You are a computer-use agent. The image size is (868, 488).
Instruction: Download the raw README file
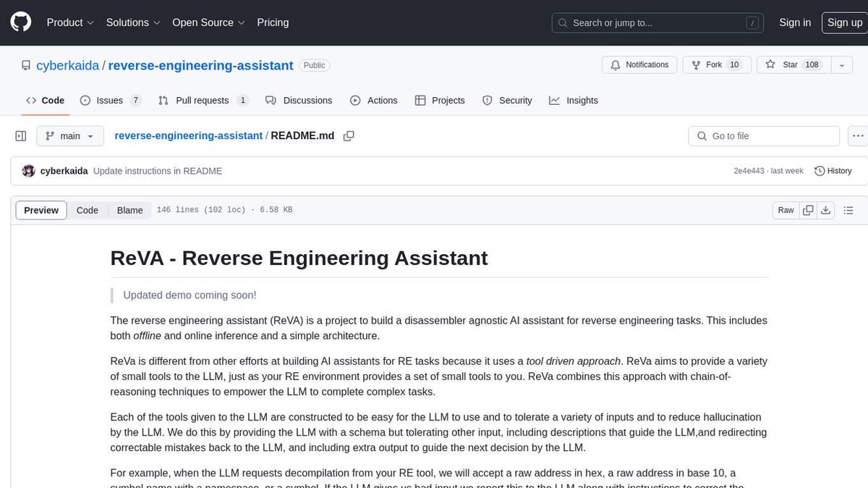[x=826, y=210]
